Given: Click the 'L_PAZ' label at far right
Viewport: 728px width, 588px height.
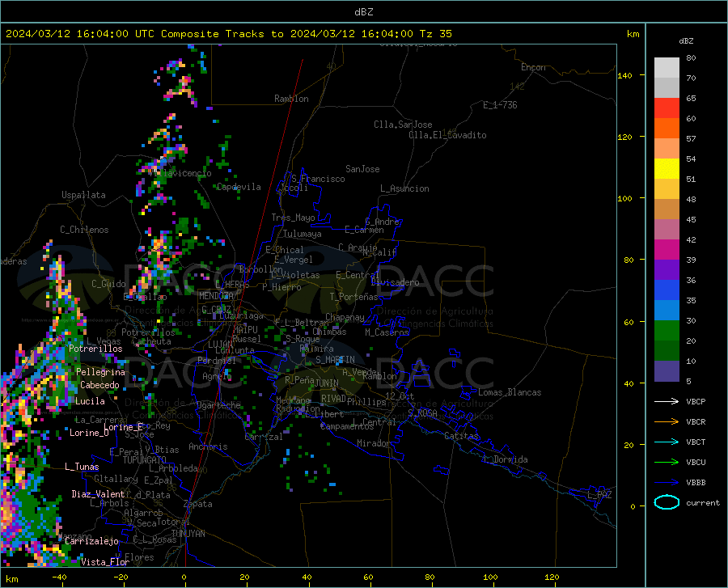Looking at the screenshot, I should click(599, 495).
